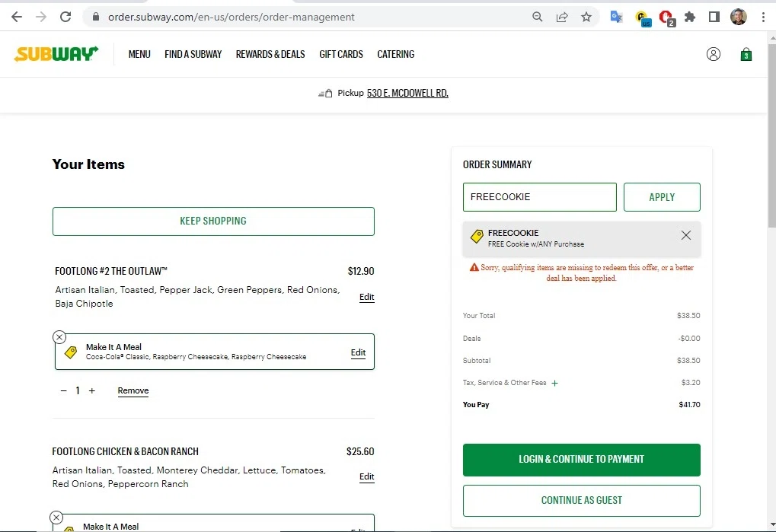Open the Extensions puzzle piece menu
776x532 pixels.
(x=690, y=17)
